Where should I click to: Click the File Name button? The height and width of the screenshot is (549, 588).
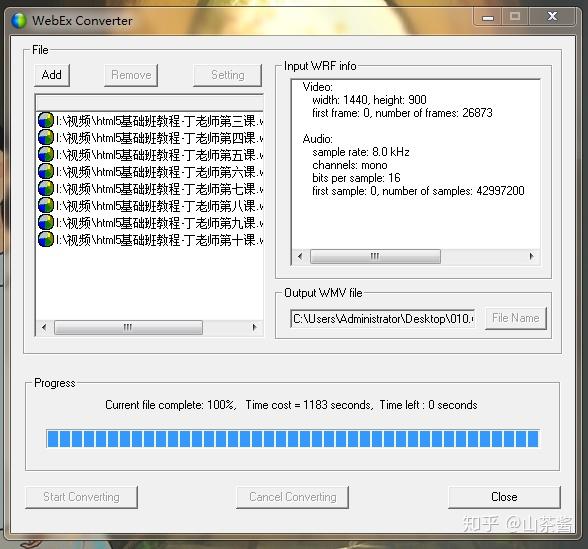516,318
